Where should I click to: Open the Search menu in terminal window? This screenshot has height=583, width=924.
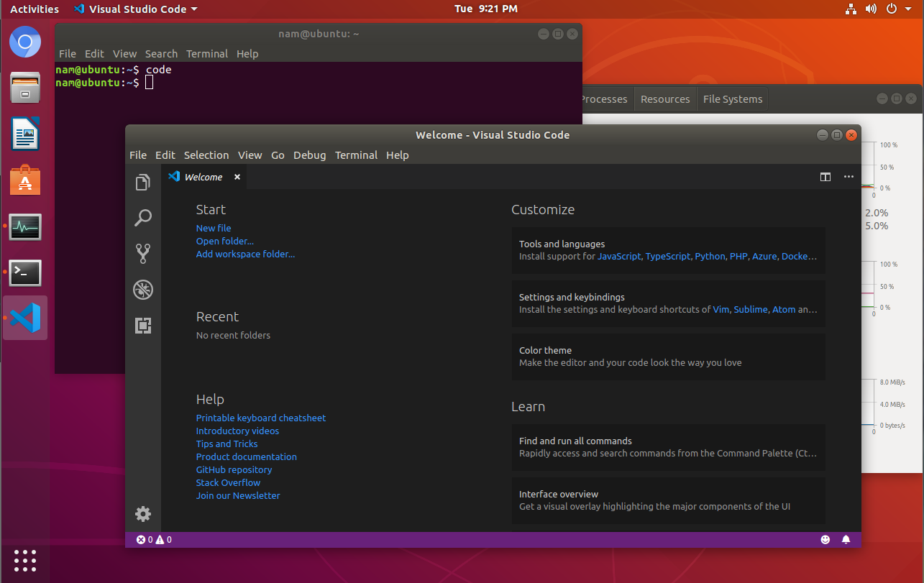point(161,54)
